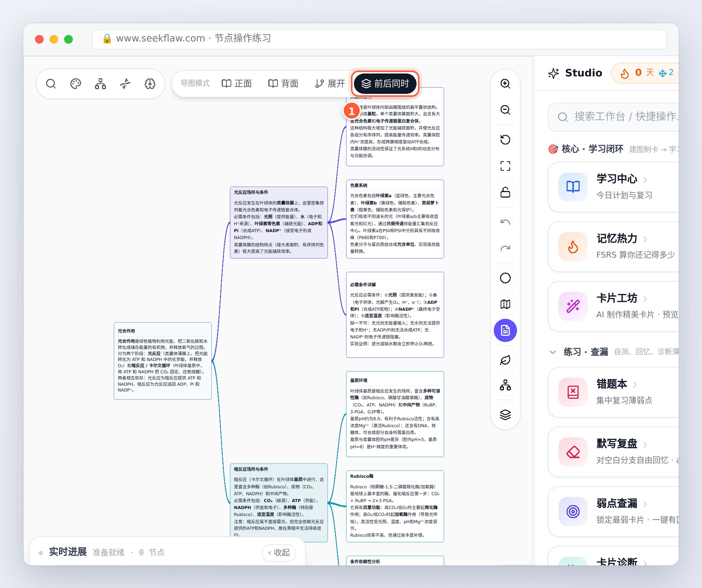Select the 展开 expand mode
This screenshot has width=702, height=588.
[330, 84]
